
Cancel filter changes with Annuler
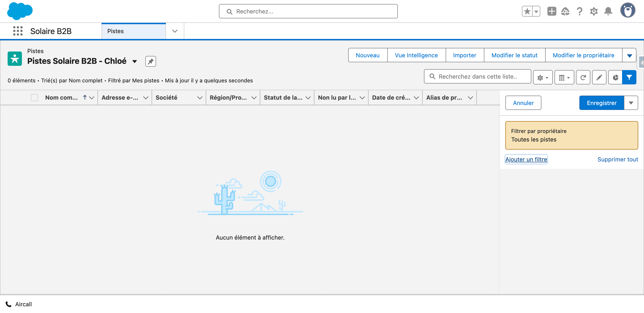[523, 103]
